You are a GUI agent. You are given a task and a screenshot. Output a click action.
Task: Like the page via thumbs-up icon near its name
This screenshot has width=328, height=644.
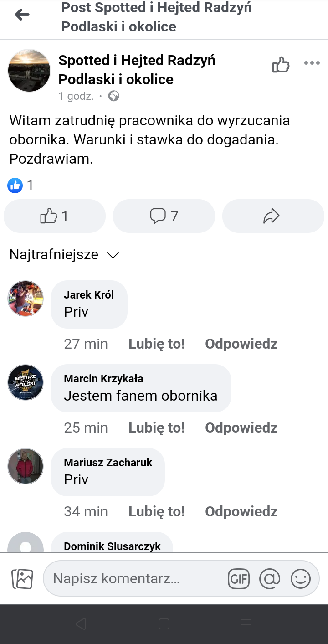(x=281, y=65)
